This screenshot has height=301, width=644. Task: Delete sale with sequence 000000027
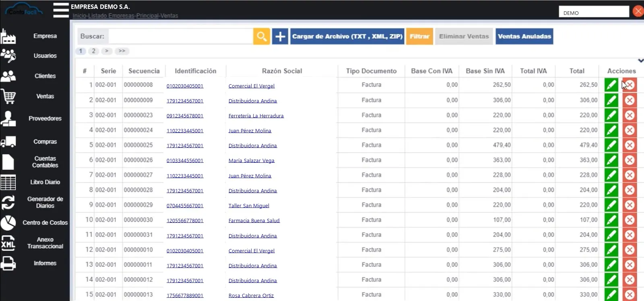[630, 175]
